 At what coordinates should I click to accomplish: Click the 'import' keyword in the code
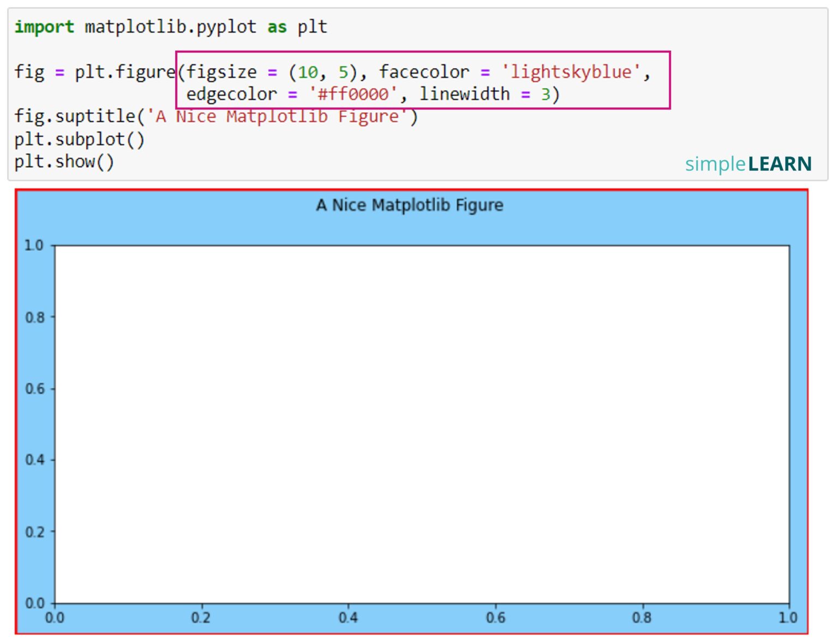pyautogui.click(x=44, y=27)
